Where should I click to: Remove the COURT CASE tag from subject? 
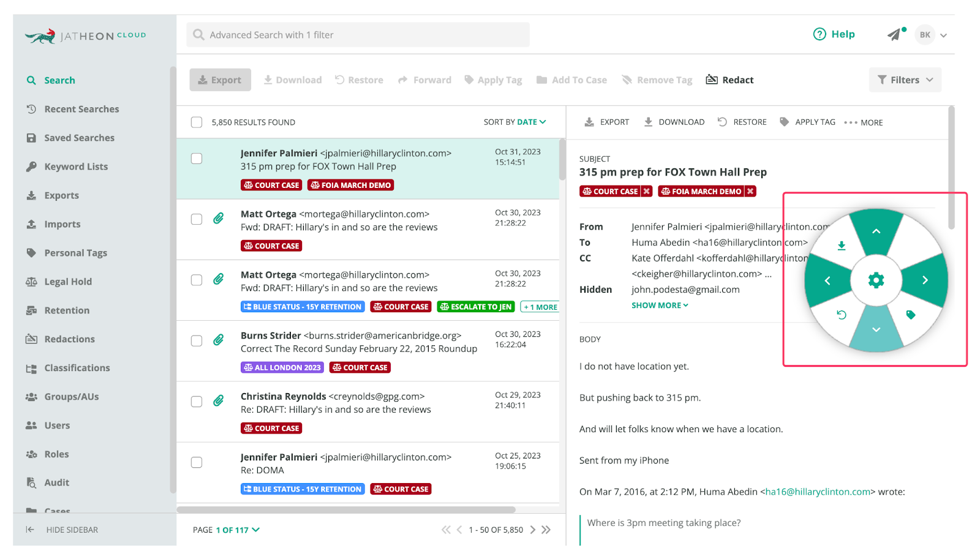(x=646, y=192)
